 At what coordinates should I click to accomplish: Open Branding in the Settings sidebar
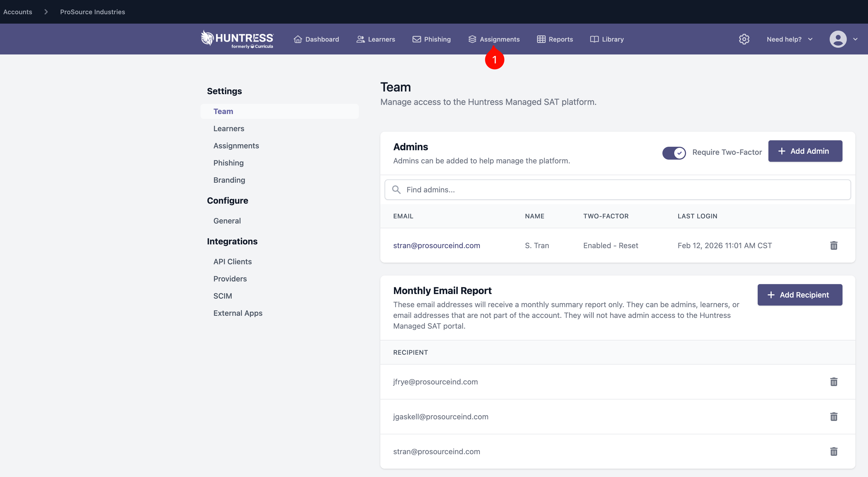click(x=229, y=180)
